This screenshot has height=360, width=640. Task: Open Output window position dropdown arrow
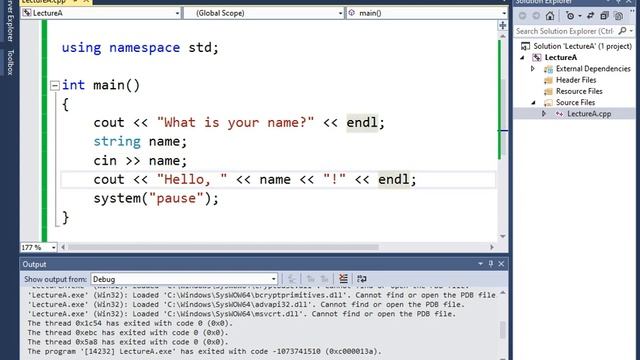pos(480,264)
